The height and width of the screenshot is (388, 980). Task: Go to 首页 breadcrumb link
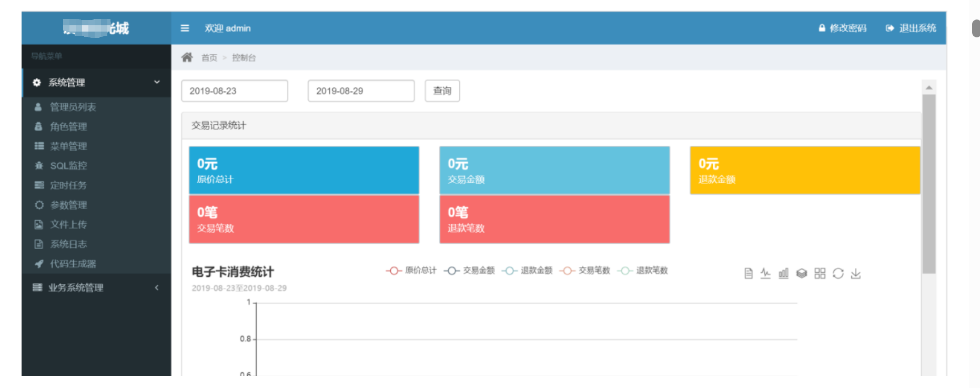coord(209,57)
